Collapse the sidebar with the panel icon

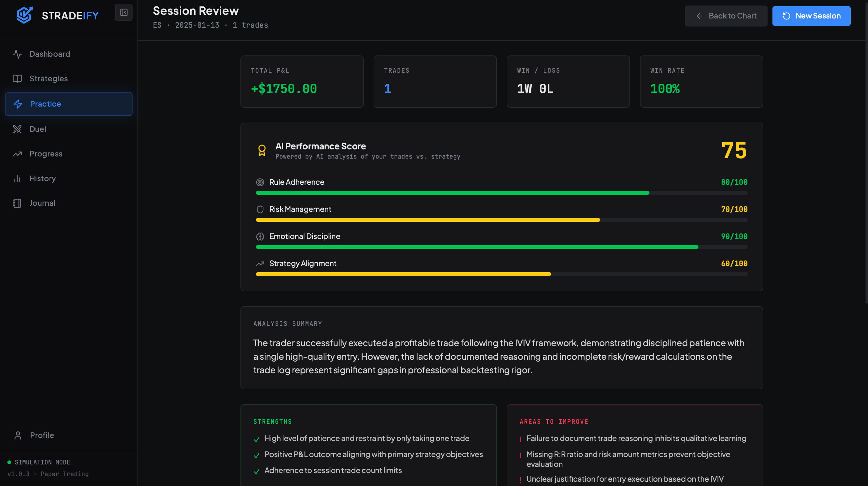124,12
